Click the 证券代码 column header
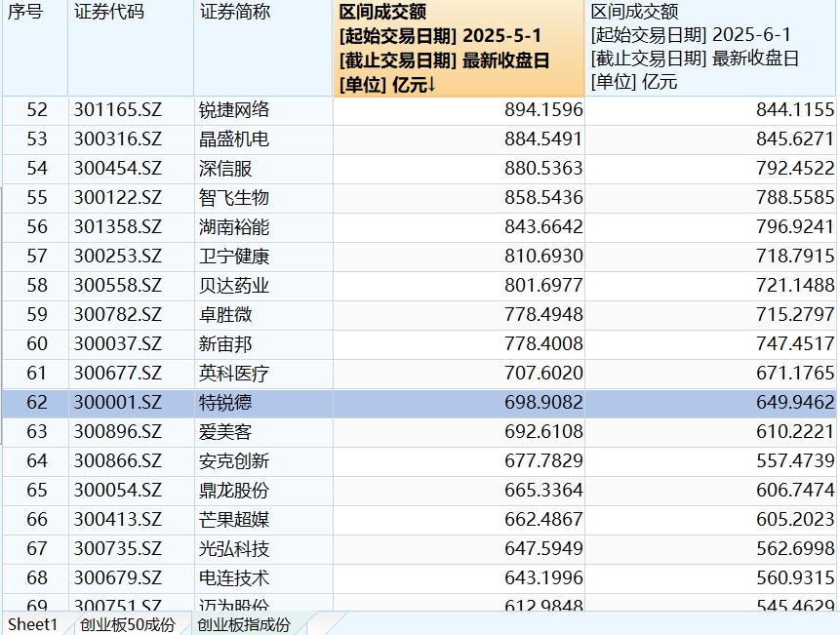840x635 pixels. pyautogui.click(x=132, y=48)
